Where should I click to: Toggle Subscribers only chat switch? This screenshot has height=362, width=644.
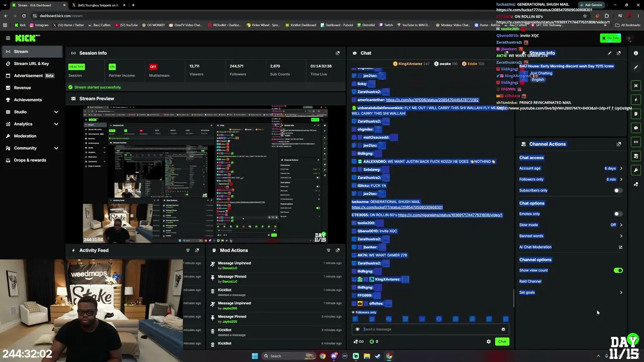(618, 191)
